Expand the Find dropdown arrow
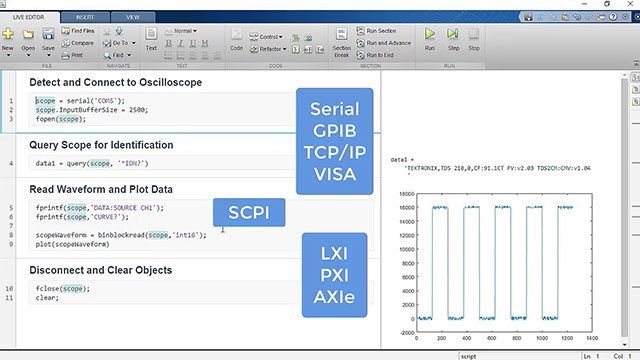The image size is (640, 360). [x=129, y=55]
